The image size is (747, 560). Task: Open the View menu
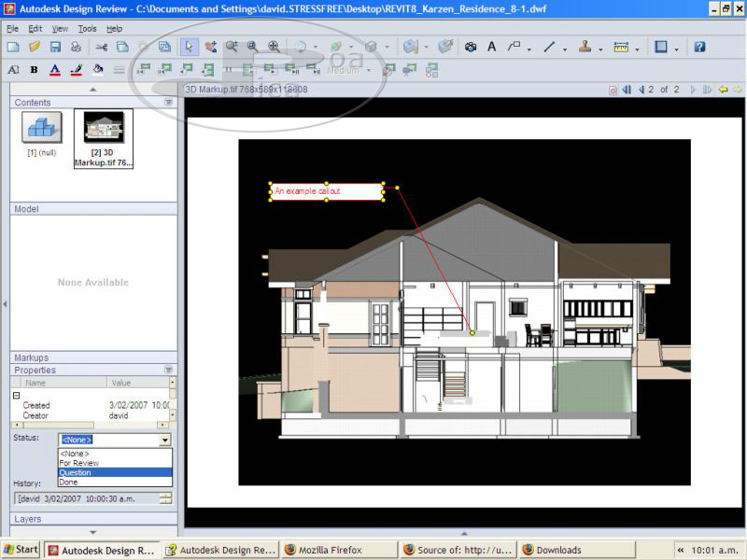pyautogui.click(x=60, y=29)
